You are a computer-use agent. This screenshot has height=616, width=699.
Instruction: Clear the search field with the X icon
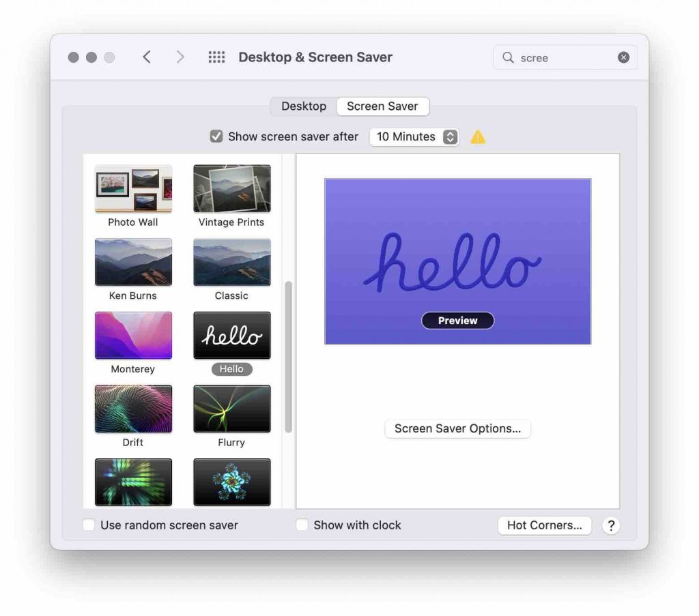click(x=624, y=57)
